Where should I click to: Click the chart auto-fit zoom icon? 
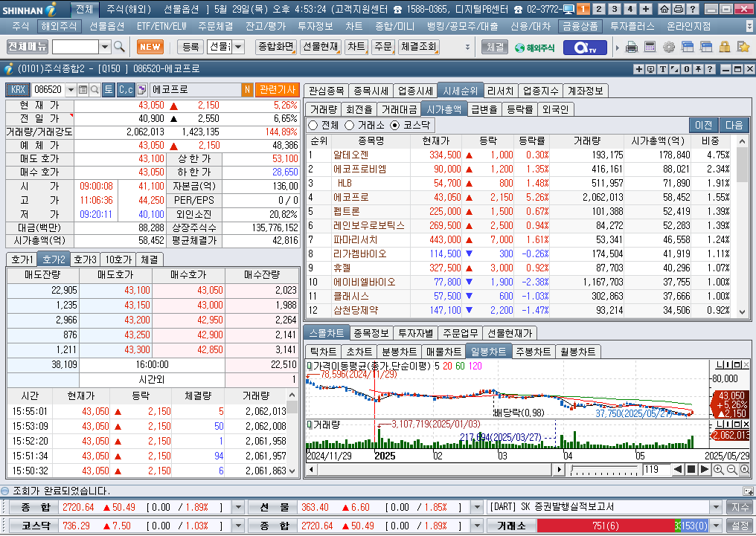pyautogui.click(x=744, y=470)
